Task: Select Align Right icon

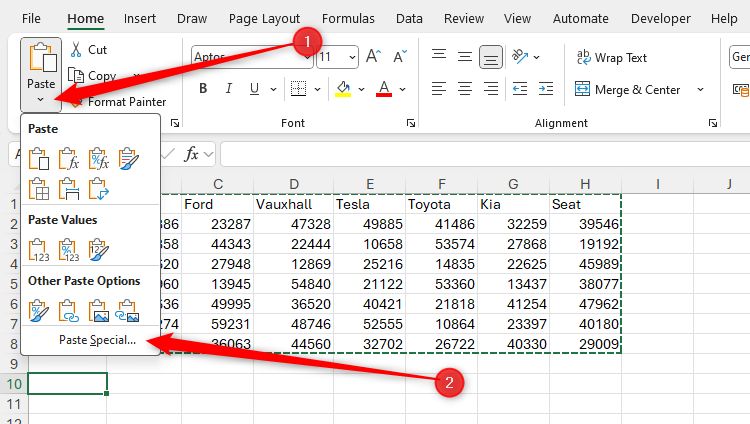Action: point(491,89)
